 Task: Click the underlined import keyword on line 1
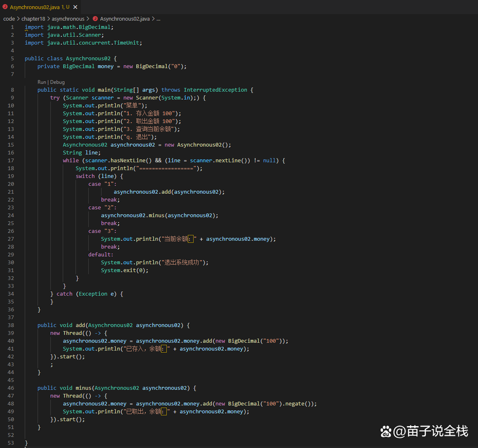click(34, 27)
